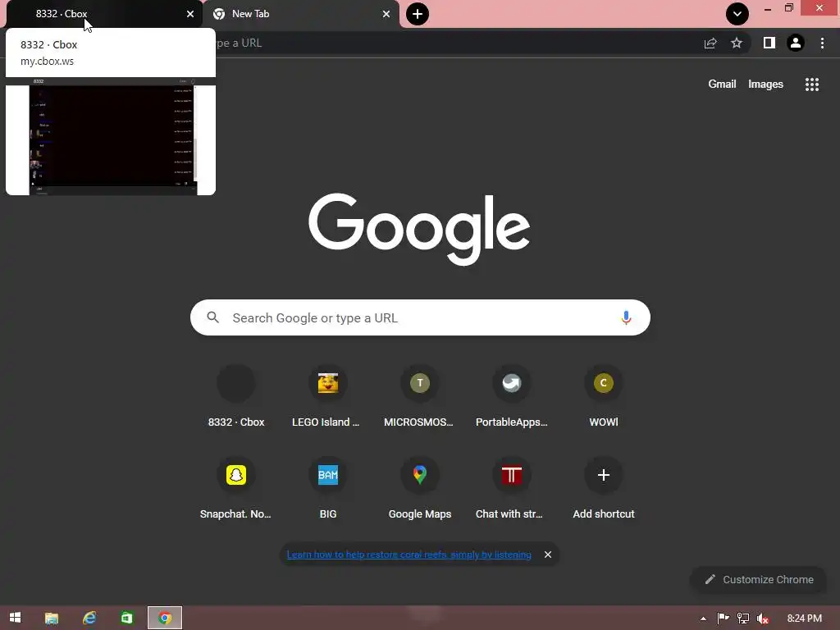The image size is (840, 630).
Task: Show hidden system tray icons
Action: 703,619
